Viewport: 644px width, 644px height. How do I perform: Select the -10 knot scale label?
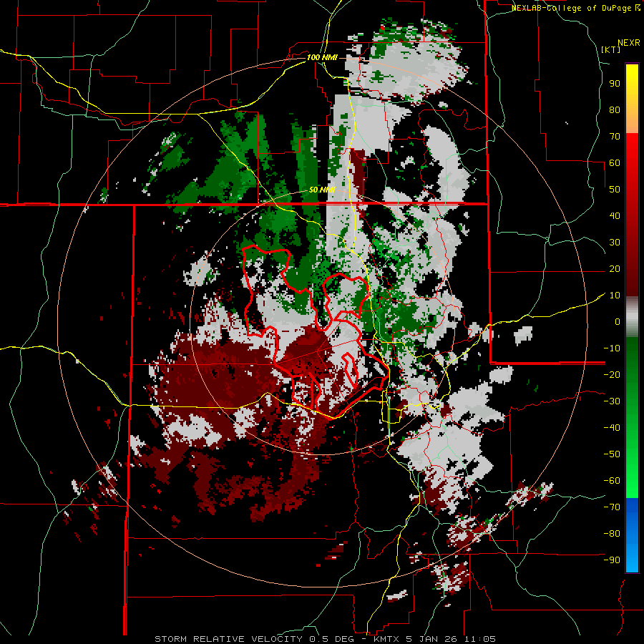[612, 348]
